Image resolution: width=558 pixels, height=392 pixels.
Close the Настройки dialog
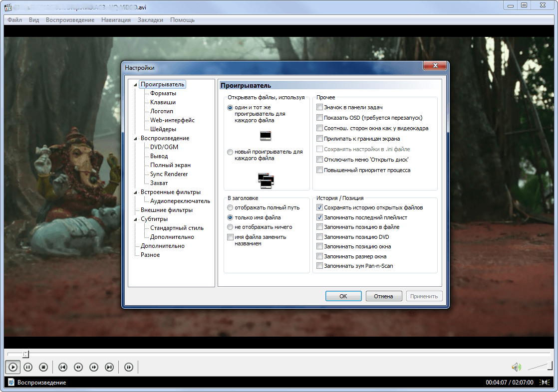pos(435,65)
